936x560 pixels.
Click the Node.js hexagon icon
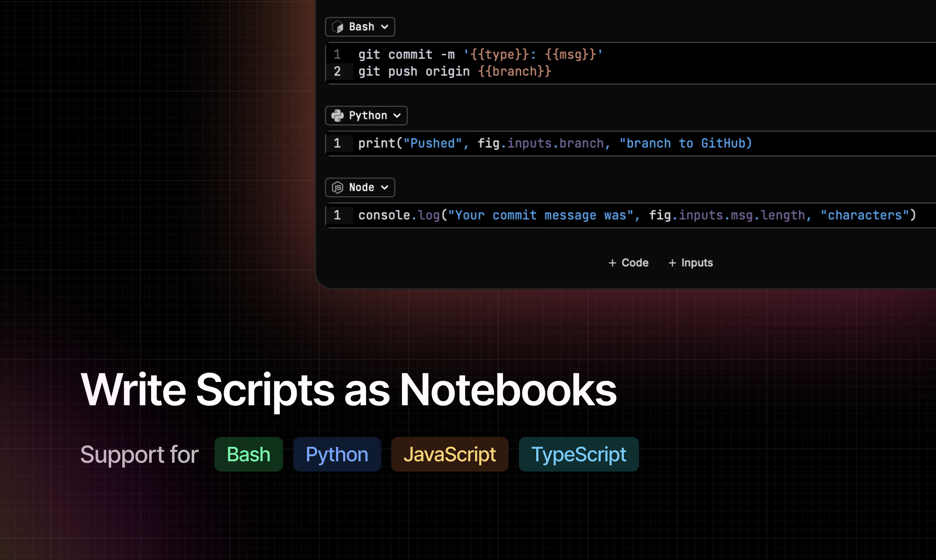pos(338,188)
